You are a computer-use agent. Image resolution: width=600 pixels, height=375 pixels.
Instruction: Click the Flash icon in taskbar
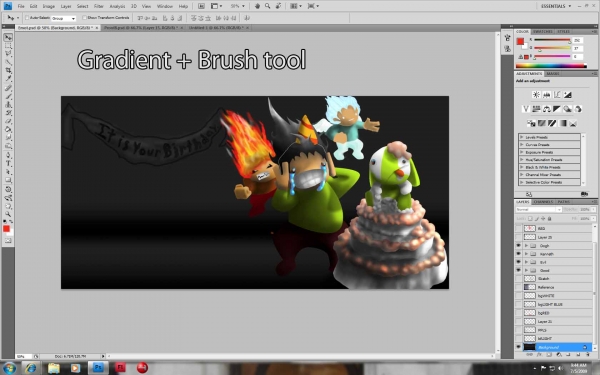121,368
